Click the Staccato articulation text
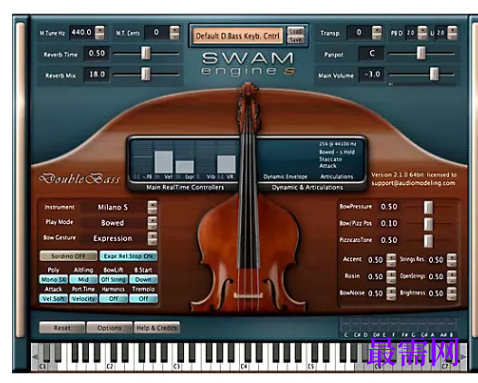 (331, 159)
